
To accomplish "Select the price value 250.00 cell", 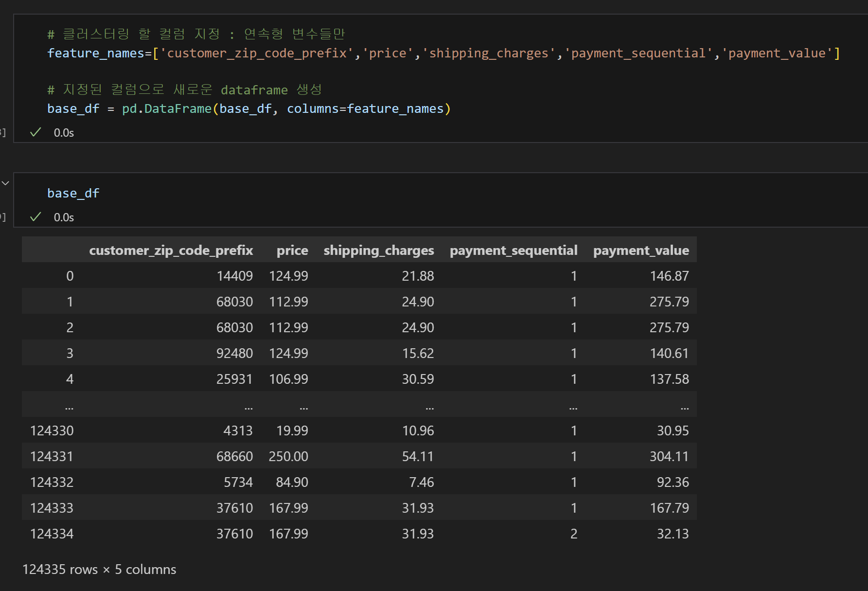I will click(288, 456).
